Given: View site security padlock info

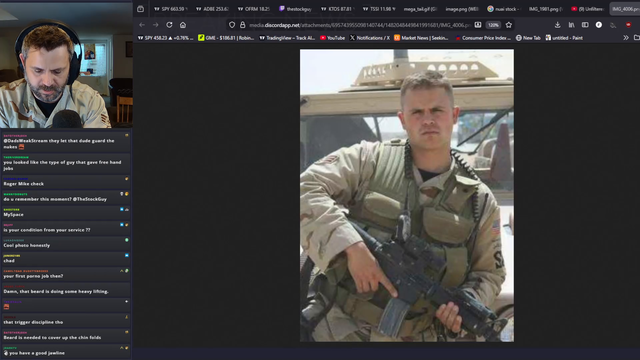Looking at the screenshot, I should click(x=242, y=25).
